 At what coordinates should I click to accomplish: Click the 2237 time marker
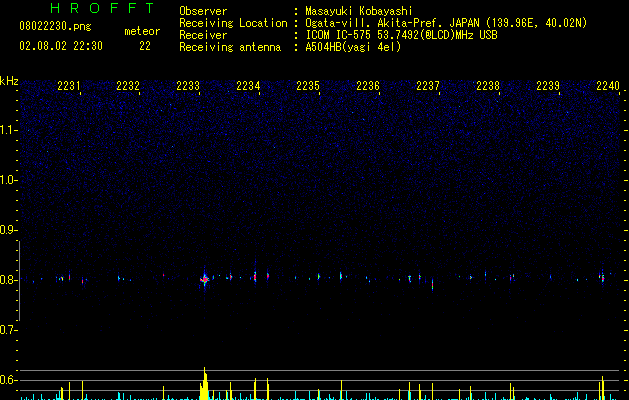428,86
